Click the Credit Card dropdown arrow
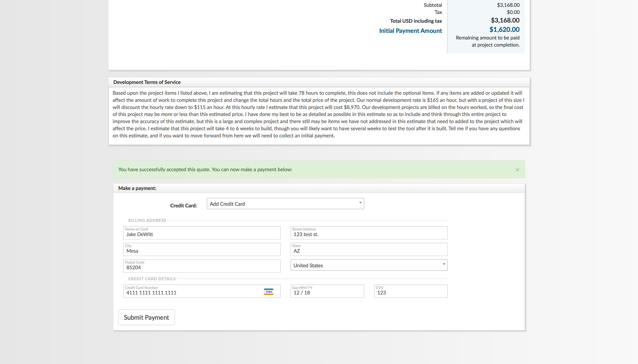 pos(360,203)
